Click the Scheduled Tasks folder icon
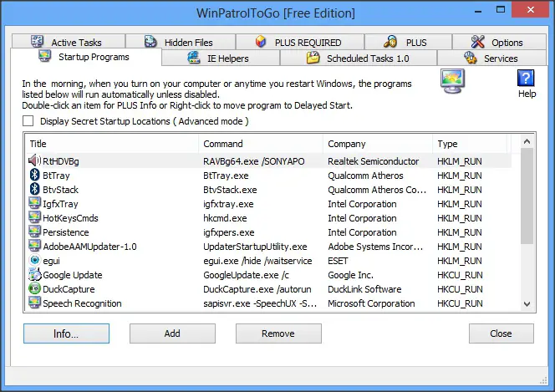Viewport: 555px width, 392px height. click(x=313, y=58)
